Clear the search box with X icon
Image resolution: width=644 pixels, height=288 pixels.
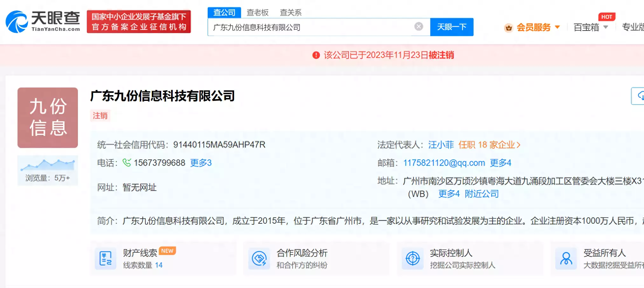click(x=419, y=26)
